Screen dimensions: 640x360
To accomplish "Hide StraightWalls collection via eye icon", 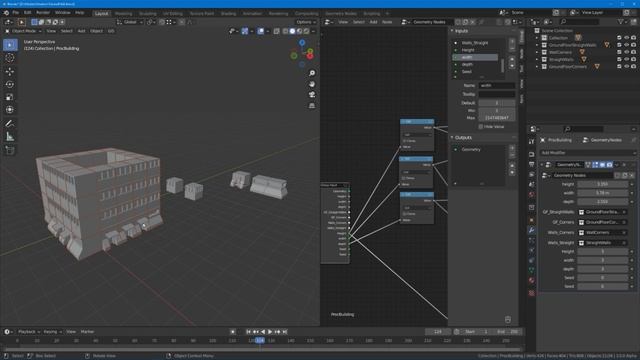I will pos(627,60).
